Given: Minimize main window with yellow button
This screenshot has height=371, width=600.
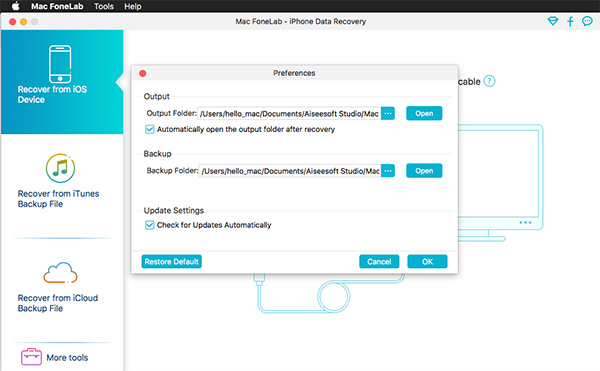Looking at the screenshot, I should (23, 22).
